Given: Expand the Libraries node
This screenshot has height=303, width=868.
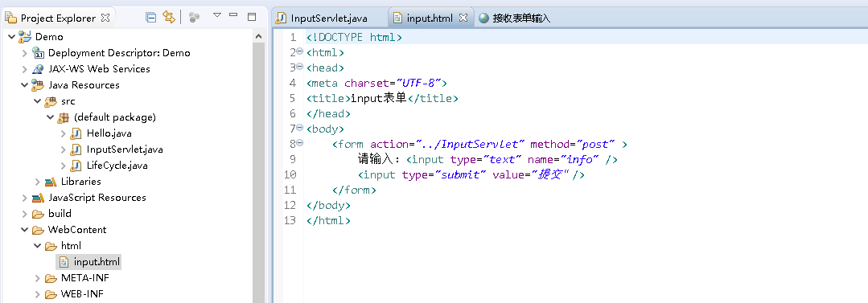Looking at the screenshot, I should point(38,182).
